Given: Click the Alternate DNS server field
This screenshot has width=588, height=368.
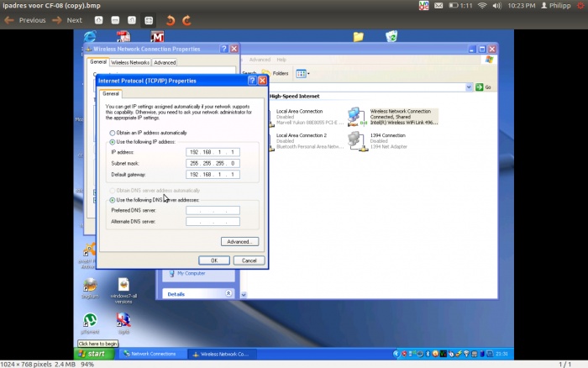Looking at the screenshot, I should pos(213,222).
